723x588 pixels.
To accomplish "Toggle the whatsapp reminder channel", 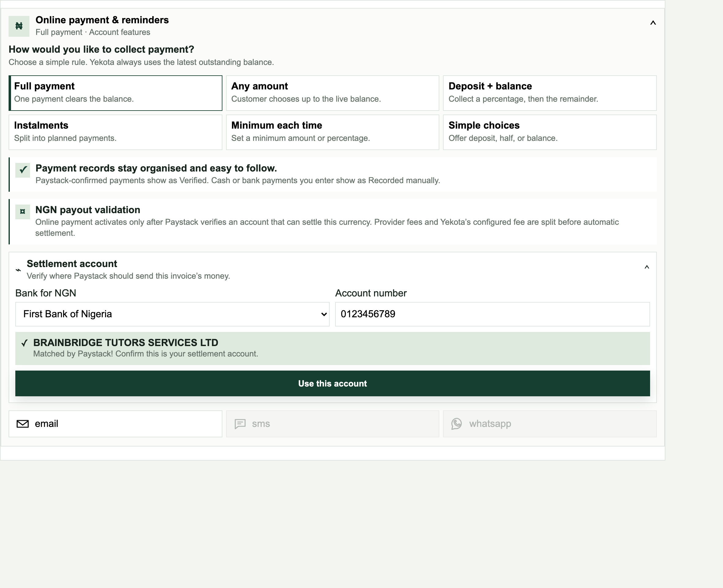I will 550,424.
